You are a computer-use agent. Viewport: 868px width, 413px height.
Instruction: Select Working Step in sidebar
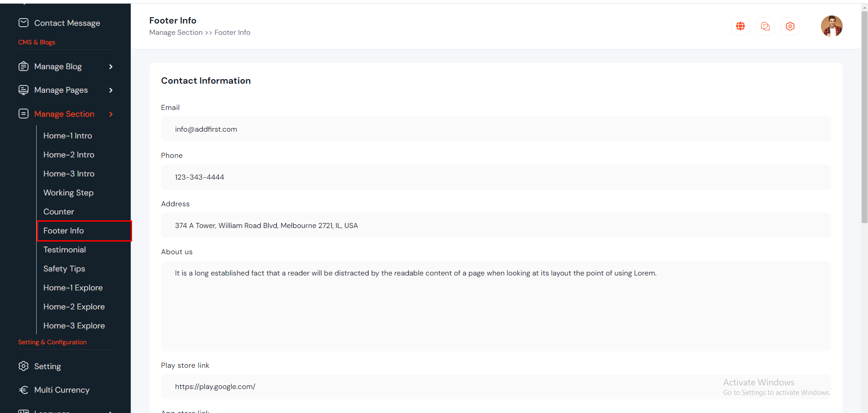tap(68, 193)
